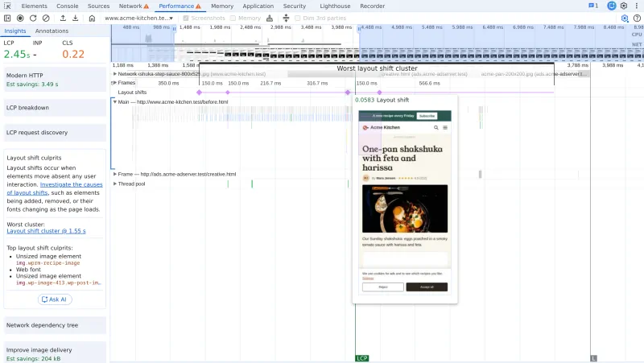Open 'Investigate the causes of layout shifts' link
Screen dimensions: 644x363
pos(55,188)
